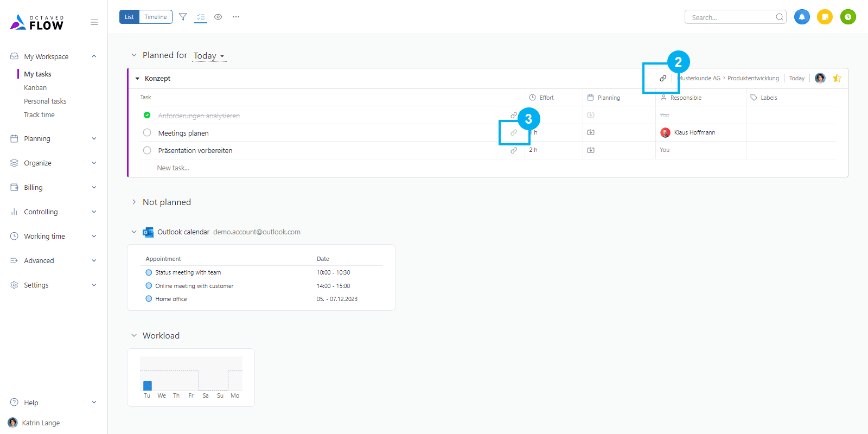Viewport: 868px width, 434px height.
Task: Click link icon for Meetings planen
Action: [x=514, y=132]
